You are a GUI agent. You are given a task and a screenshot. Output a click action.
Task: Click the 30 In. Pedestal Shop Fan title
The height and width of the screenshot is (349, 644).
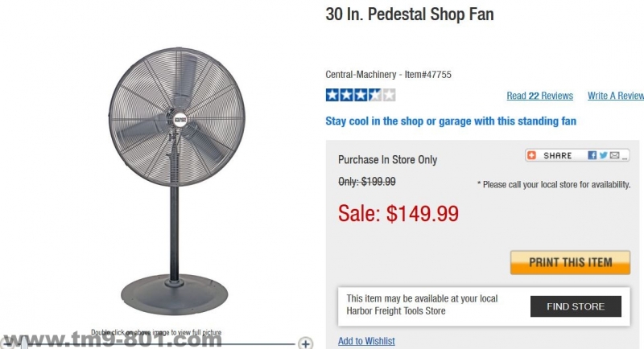click(x=410, y=14)
